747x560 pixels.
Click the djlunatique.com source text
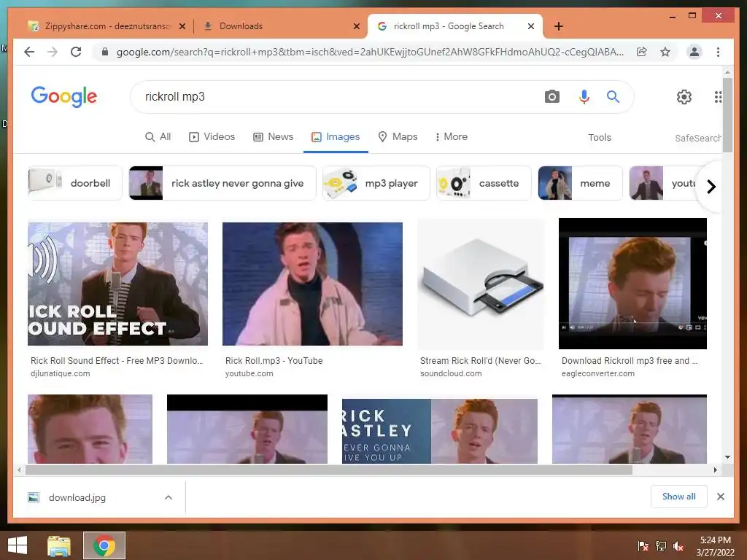[60, 374]
